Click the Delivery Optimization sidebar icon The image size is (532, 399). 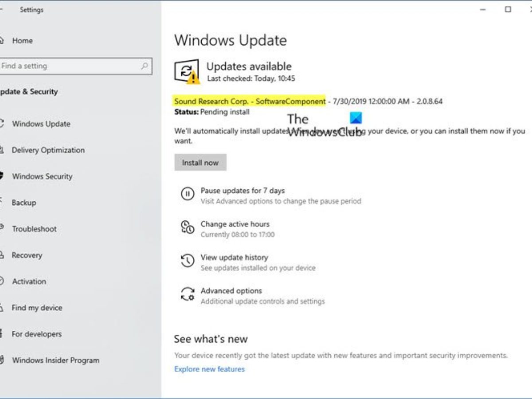[2, 150]
